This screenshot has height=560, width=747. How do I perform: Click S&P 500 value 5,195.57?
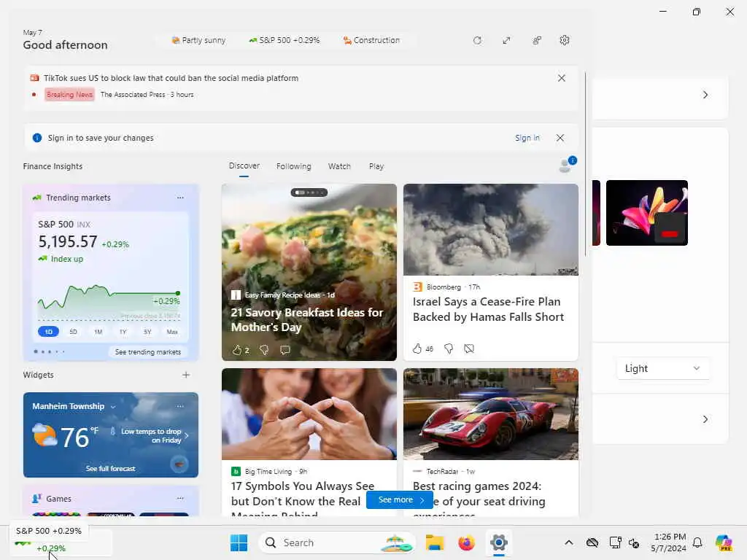click(x=68, y=241)
